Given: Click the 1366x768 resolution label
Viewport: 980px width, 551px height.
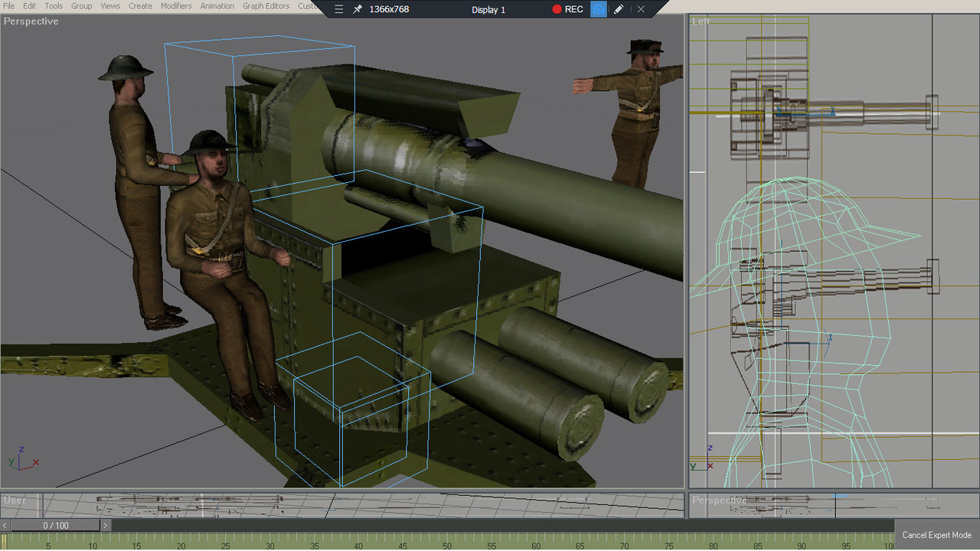Looking at the screenshot, I should pos(389,9).
